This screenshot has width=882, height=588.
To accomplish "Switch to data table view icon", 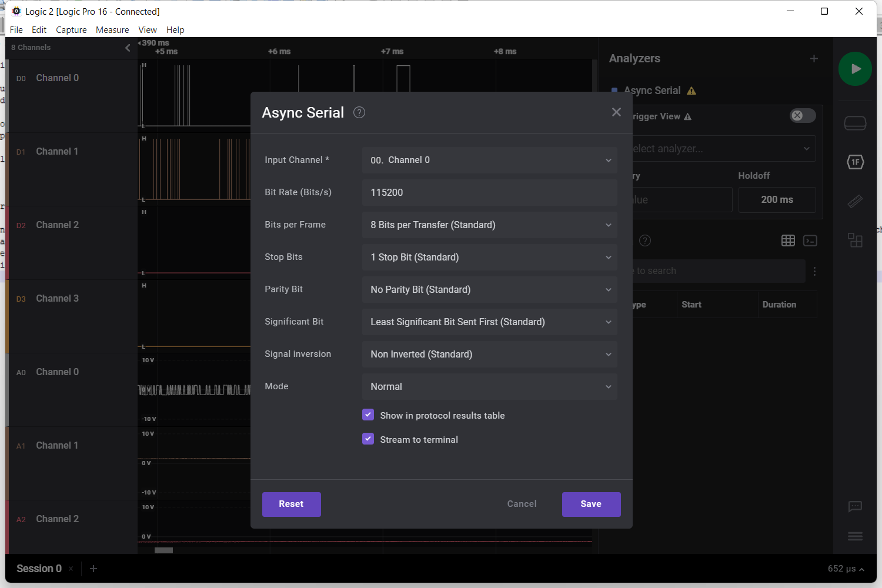I will click(x=788, y=240).
